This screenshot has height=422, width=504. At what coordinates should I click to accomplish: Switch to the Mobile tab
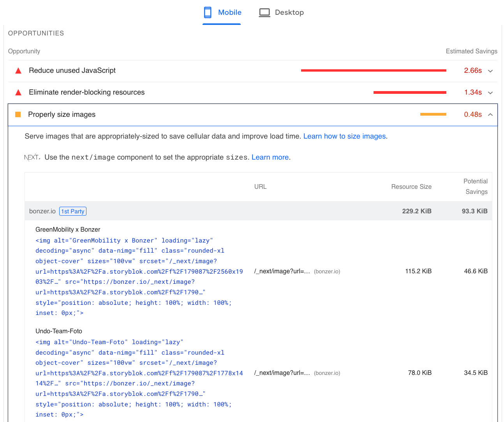click(x=222, y=12)
